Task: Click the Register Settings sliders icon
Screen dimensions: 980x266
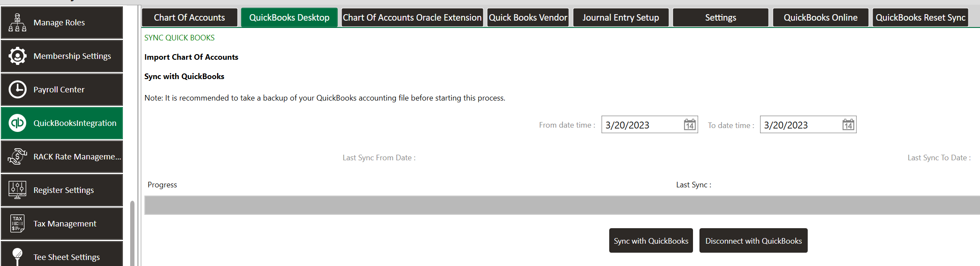Action: click(17, 190)
